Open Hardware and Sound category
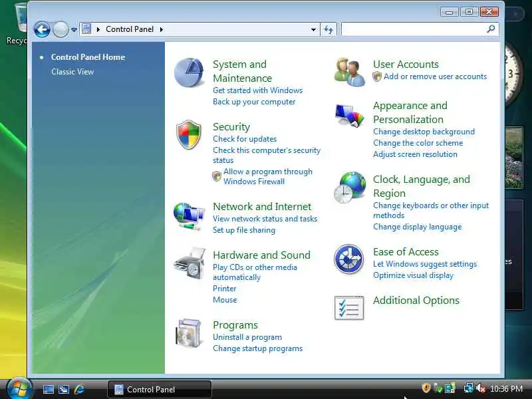532x399 pixels. click(261, 255)
